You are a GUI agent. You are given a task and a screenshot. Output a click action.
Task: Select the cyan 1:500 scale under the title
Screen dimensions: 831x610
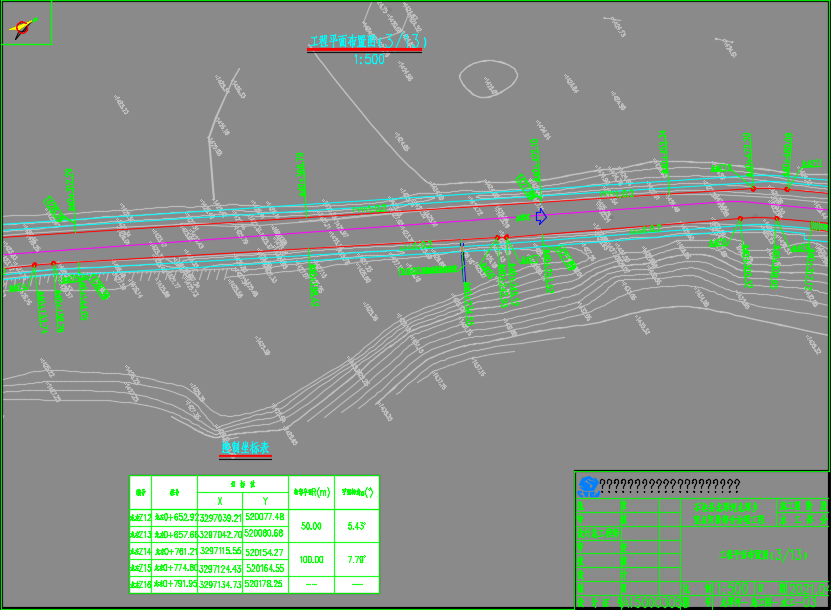click(369, 59)
